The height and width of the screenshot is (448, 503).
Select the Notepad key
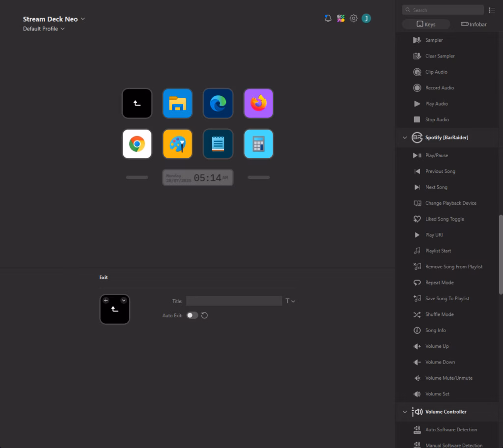218,144
